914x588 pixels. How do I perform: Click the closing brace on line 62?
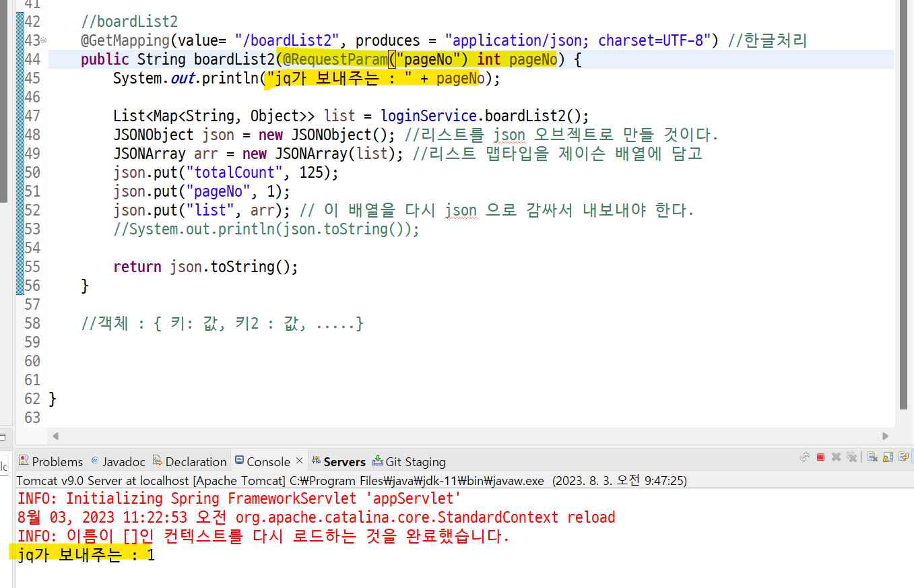53,399
